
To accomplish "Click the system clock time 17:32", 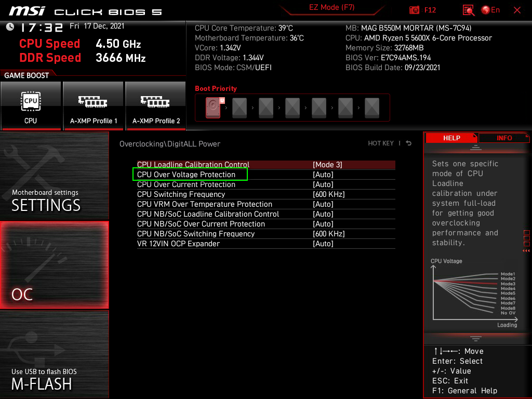I will tap(42, 27).
